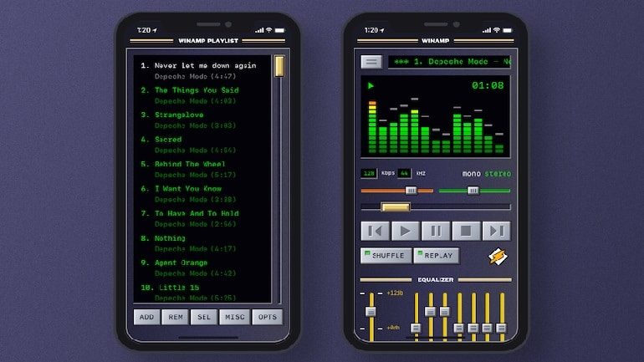Click Wi-Fi icon on playlist phone status bar
The height and width of the screenshot is (362, 644).
pyautogui.click(x=269, y=30)
